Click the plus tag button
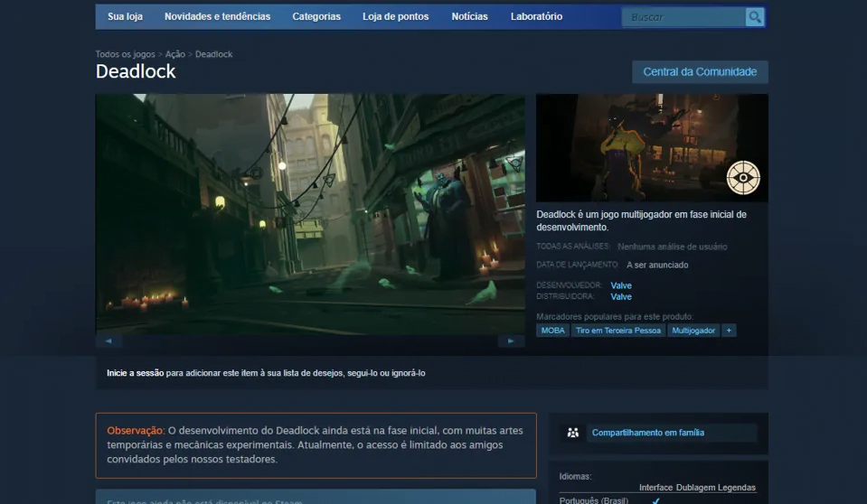Image resolution: width=867 pixels, height=504 pixels. coord(729,331)
